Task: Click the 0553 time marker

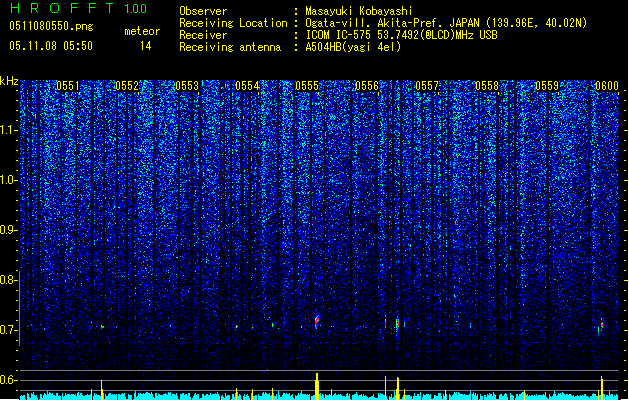Action: 187,86
